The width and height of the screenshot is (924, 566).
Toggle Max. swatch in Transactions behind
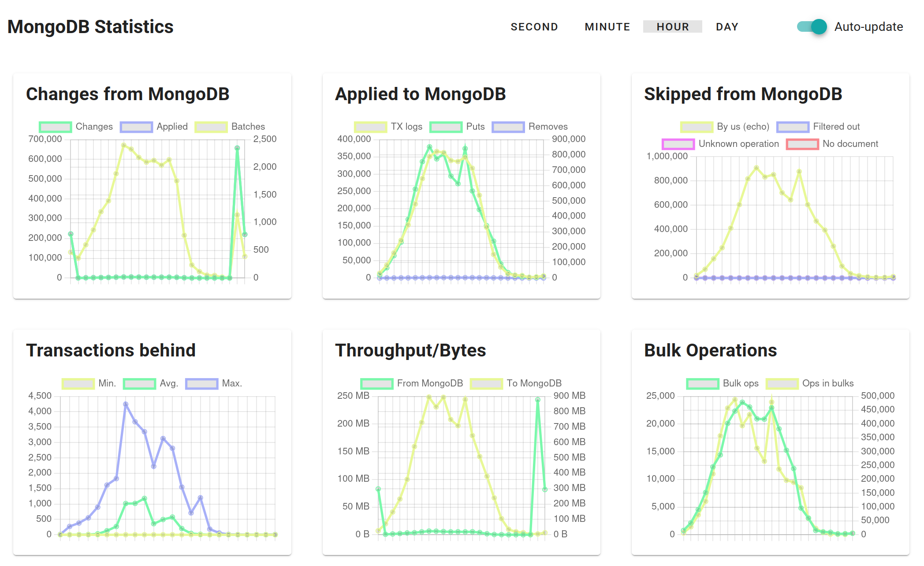tap(202, 384)
